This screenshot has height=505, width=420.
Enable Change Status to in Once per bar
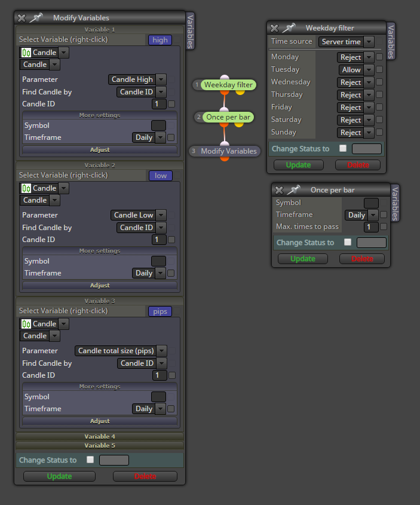(348, 242)
